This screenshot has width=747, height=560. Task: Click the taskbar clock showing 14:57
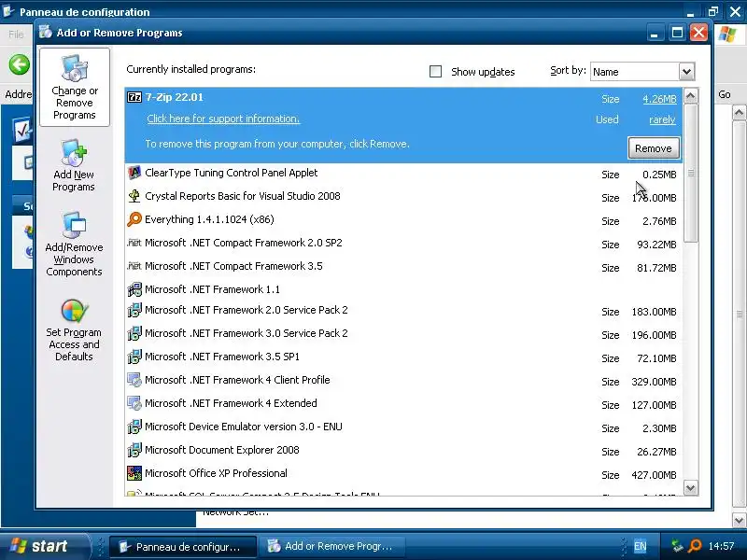click(721, 546)
